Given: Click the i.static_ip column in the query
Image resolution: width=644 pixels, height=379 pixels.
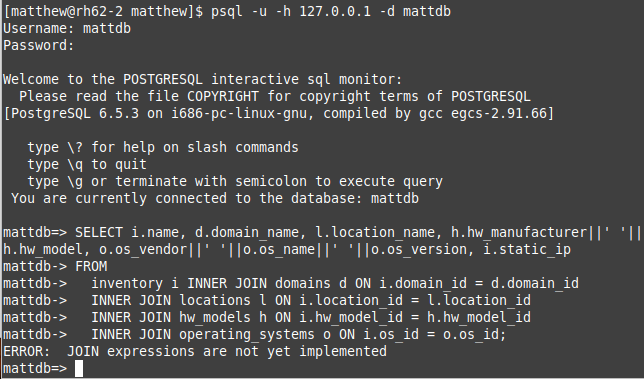Looking at the screenshot, I should (527, 249).
